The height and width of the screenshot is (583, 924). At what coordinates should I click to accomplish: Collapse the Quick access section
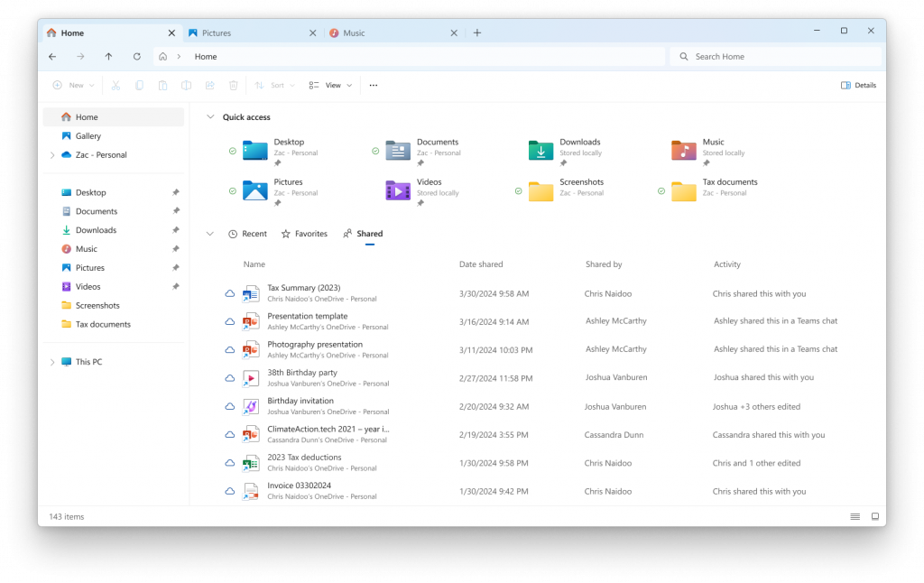coord(210,117)
